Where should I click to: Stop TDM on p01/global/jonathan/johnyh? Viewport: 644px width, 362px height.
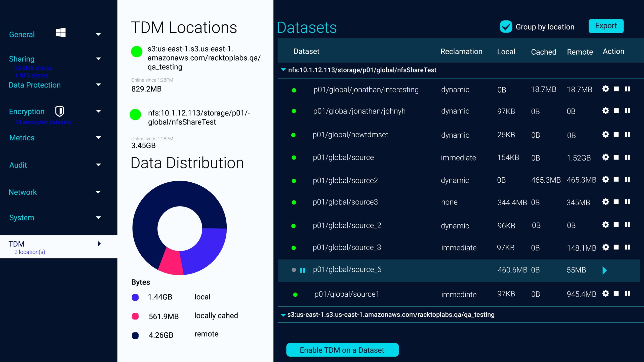click(x=616, y=111)
